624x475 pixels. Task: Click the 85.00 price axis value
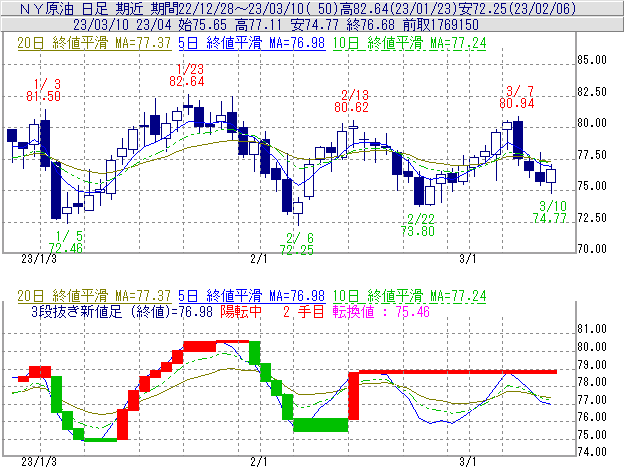pos(592,60)
